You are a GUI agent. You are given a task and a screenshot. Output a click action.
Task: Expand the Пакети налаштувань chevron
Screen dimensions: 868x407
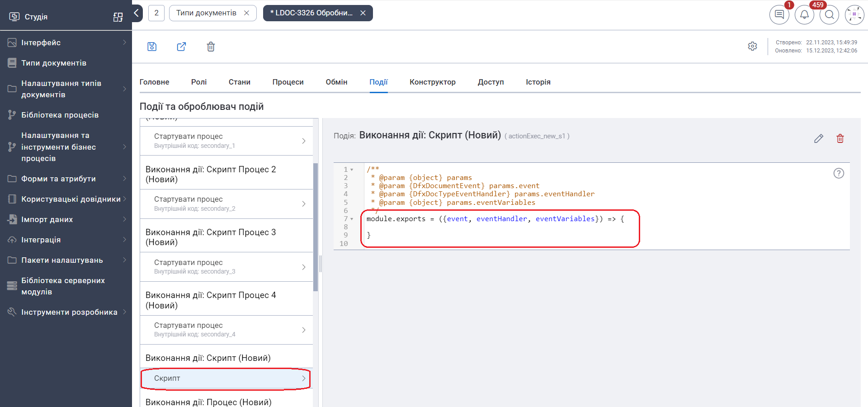click(124, 260)
